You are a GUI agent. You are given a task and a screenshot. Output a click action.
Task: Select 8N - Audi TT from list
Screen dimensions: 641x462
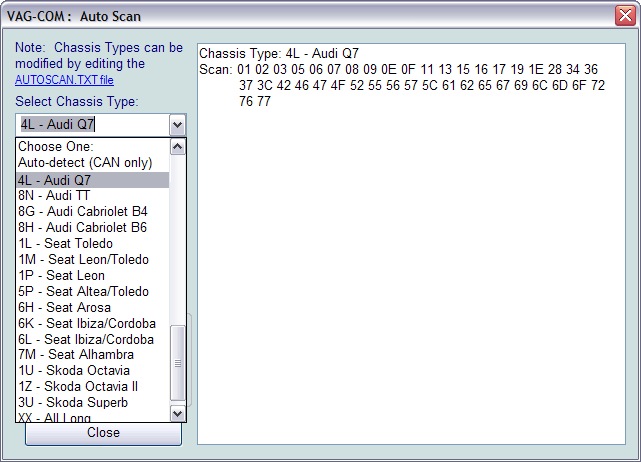54,196
